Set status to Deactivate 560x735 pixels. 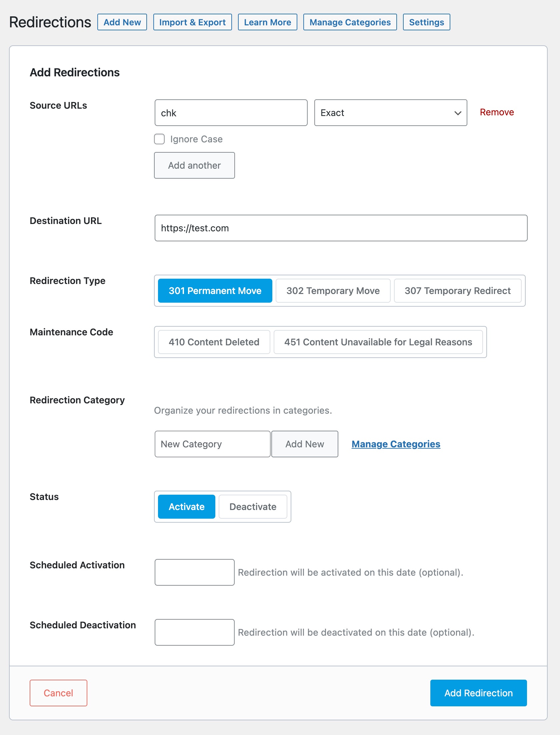pyautogui.click(x=253, y=507)
